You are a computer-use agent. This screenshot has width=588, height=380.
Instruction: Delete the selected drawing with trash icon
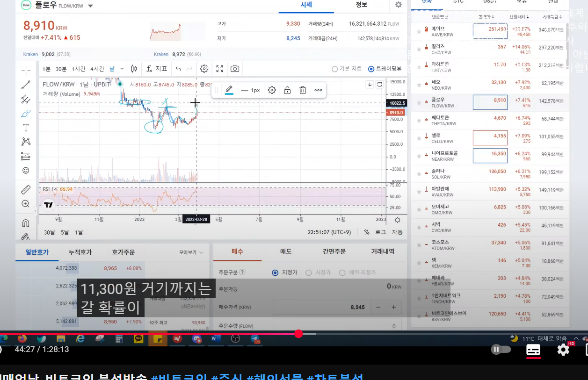[x=303, y=90]
